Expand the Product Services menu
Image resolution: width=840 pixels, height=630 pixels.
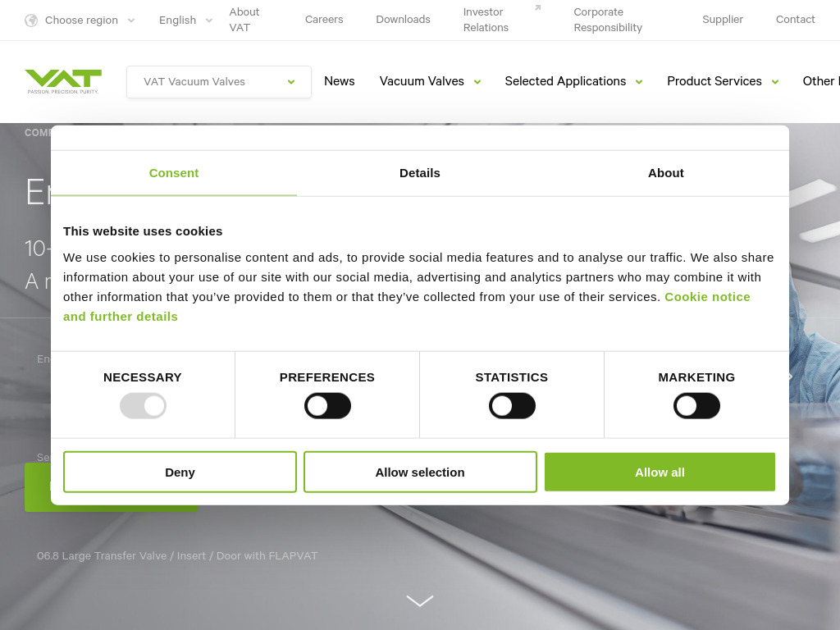(x=723, y=81)
